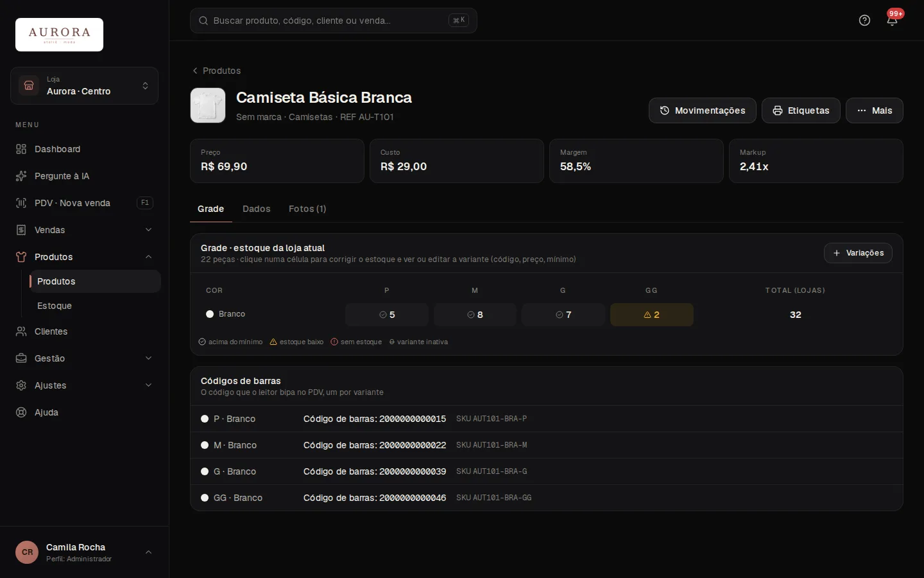The image size is (924, 578).
Task: Switch to the Dados tab
Action: tap(257, 209)
